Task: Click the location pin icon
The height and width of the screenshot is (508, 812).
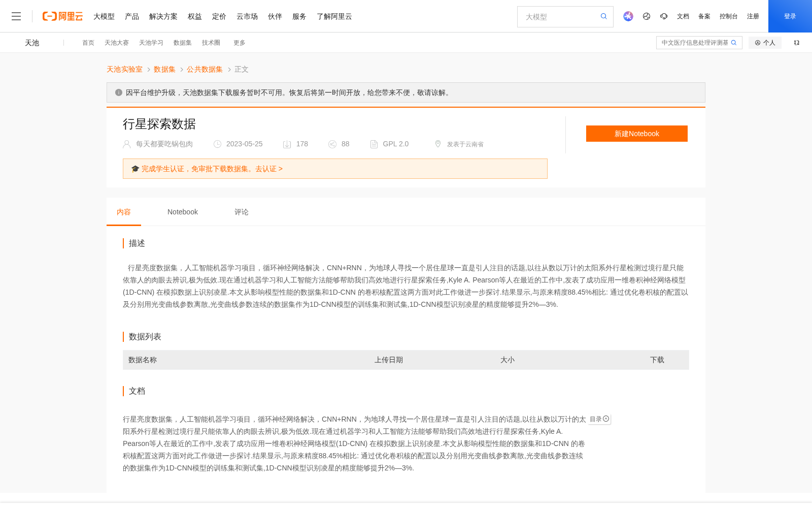Action: (438, 144)
